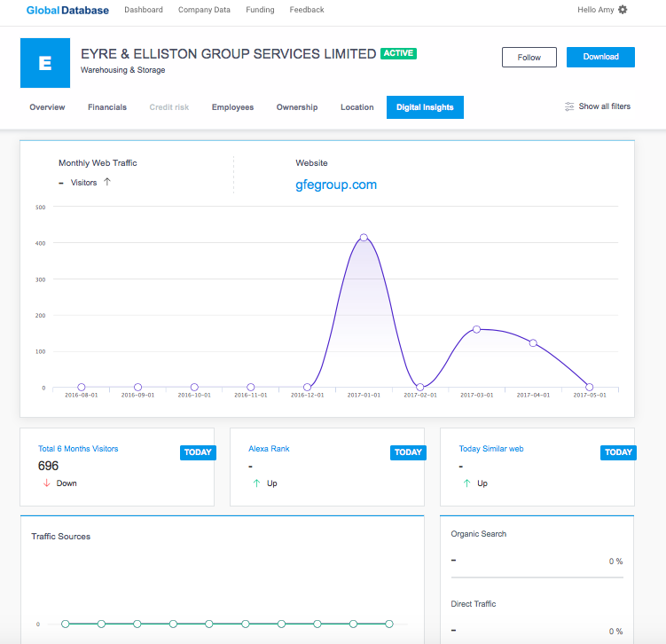666x644 pixels.
Task: Click the TODAY badge on Today Similar web card
Action: click(x=618, y=452)
